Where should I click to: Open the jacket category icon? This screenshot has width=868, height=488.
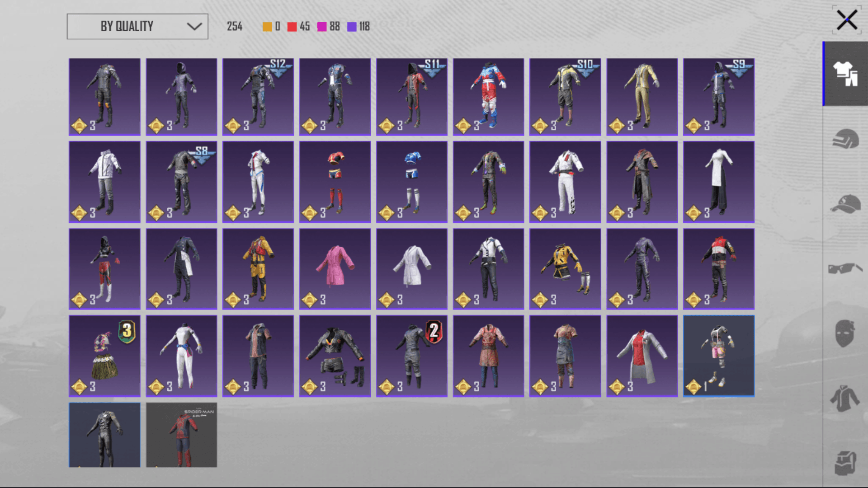click(844, 399)
